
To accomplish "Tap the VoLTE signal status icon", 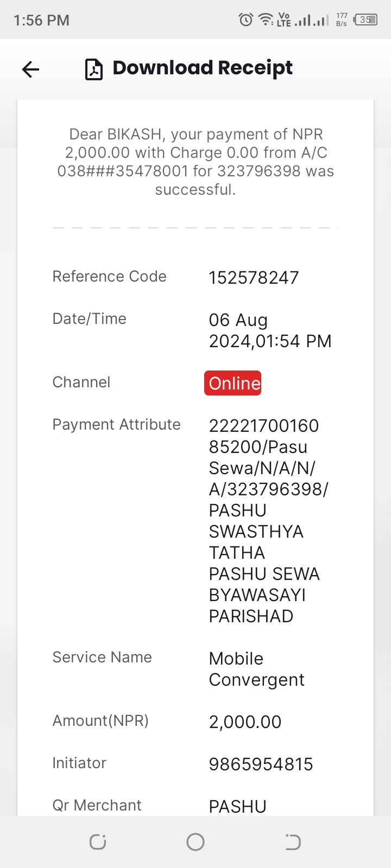I will click(x=284, y=20).
